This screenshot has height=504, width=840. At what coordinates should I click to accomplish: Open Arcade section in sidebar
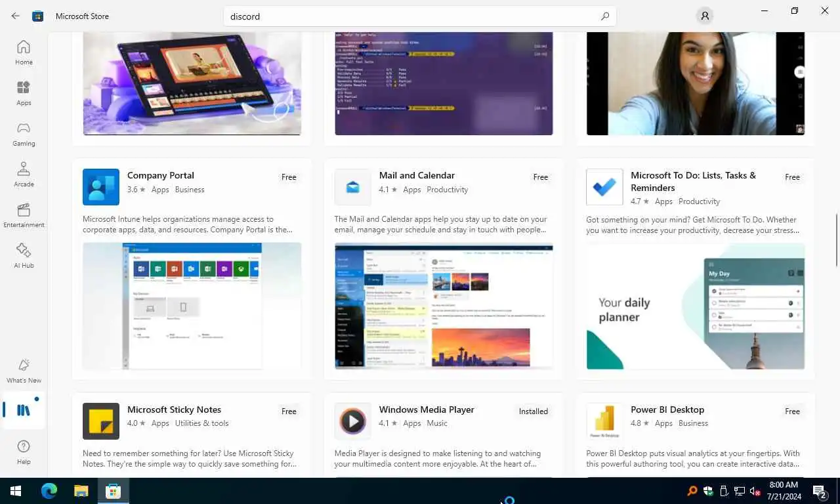[24, 175]
